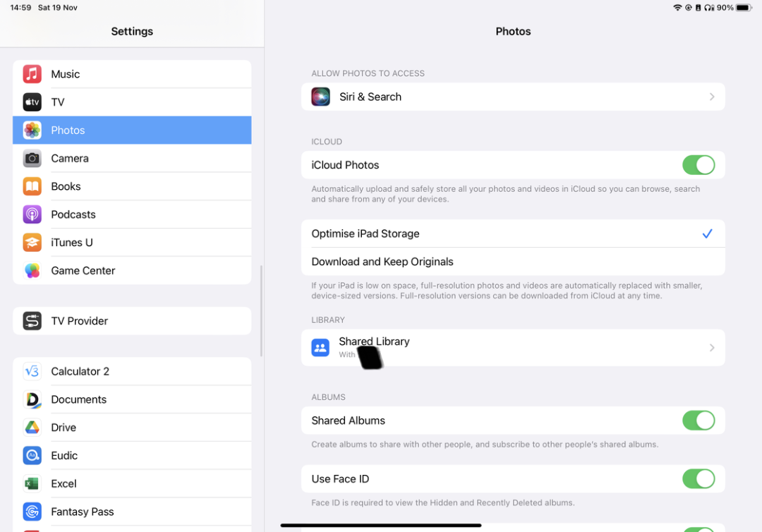The image size is (762, 532).
Task: Open Camera settings row
Action: [132, 158]
